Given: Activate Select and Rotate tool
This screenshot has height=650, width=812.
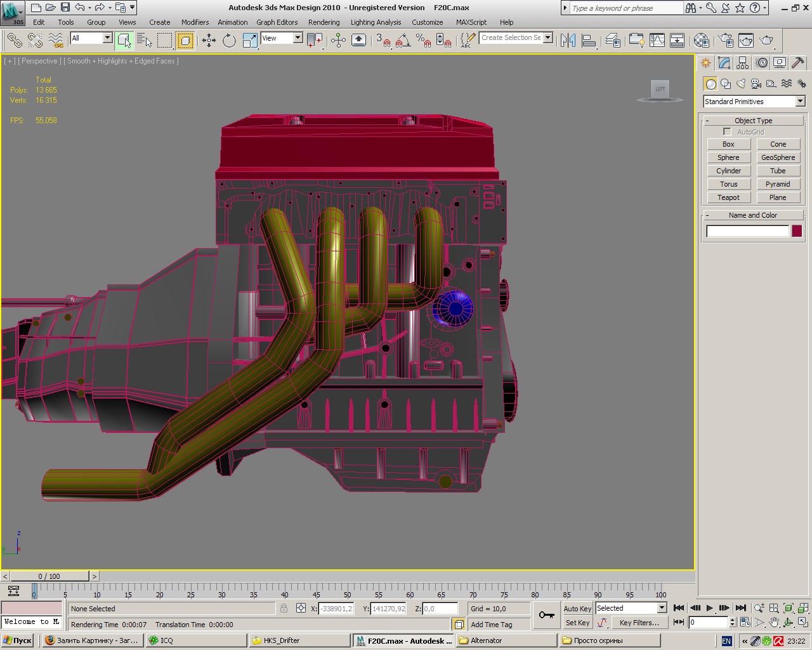Looking at the screenshot, I should pos(229,41).
